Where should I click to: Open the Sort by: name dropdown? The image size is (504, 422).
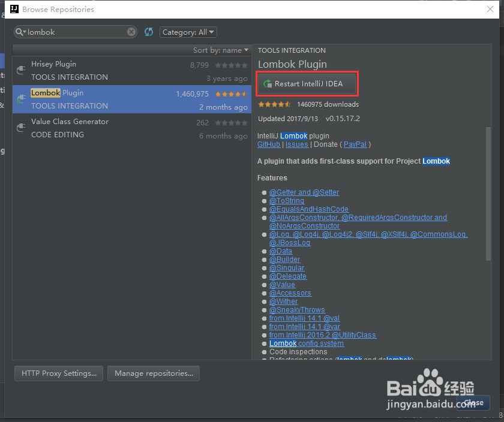(x=221, y=50)
